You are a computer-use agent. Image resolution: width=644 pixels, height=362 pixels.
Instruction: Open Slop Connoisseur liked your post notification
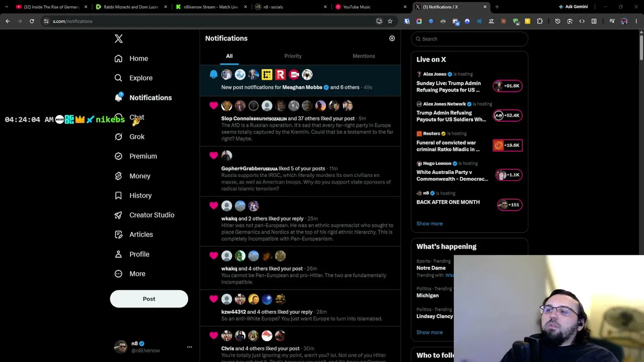click(x=300, y=121)
